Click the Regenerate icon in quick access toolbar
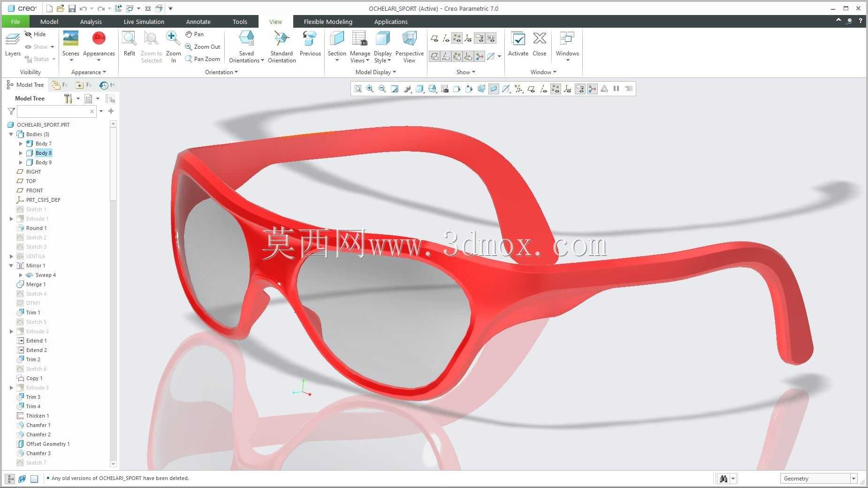 click(118, 8)
